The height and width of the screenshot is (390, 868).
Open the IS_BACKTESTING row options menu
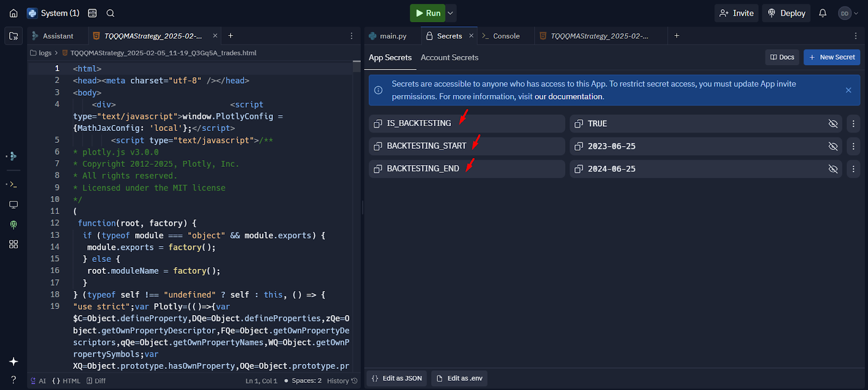pos(853,124)
